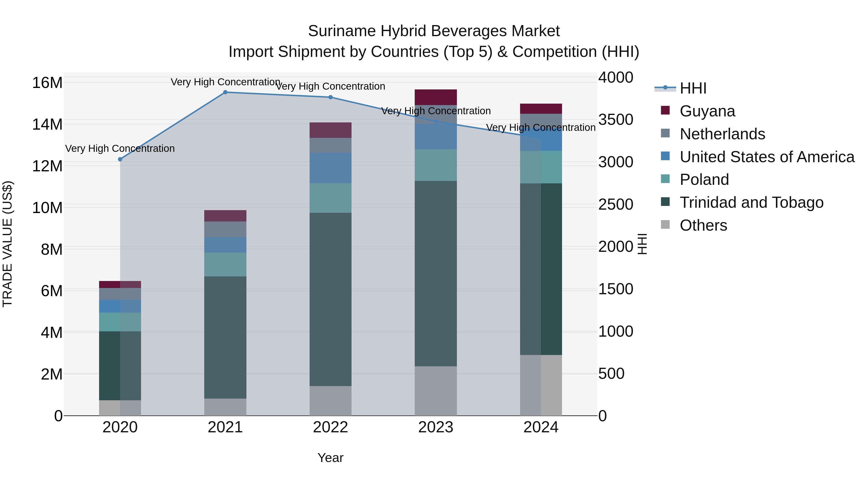Toggle Trinidad and Tobago legend entry
The width and height of the screenshot is (868, 488).
pos(742,202)
